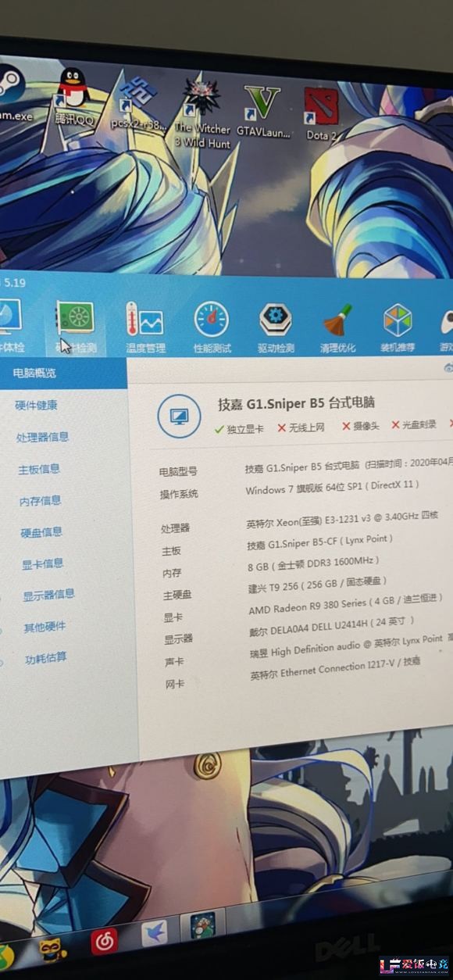Click the 无线上网 status indicator
Image resolution: width=453 pixels, height=980 pixels.
(301, 427)
